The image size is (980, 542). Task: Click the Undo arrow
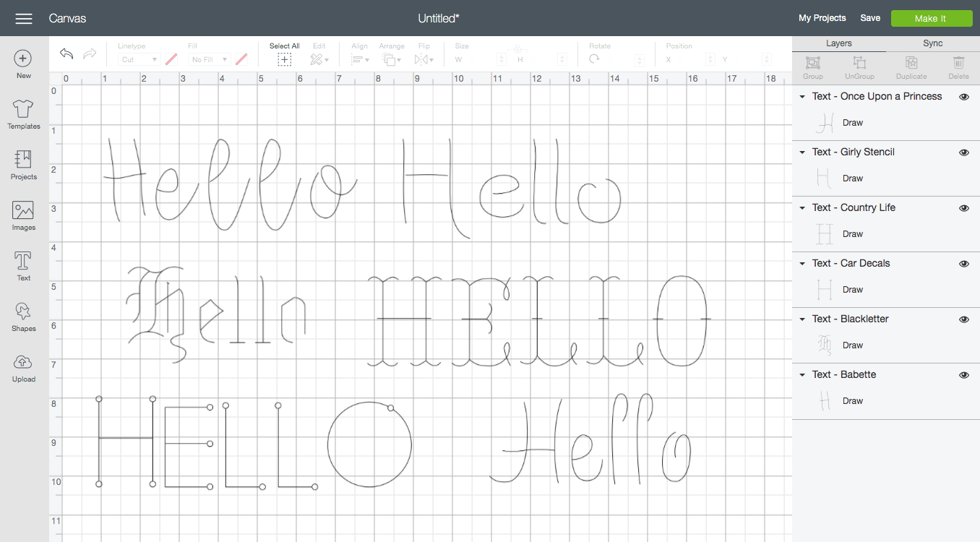coord(66,54)
